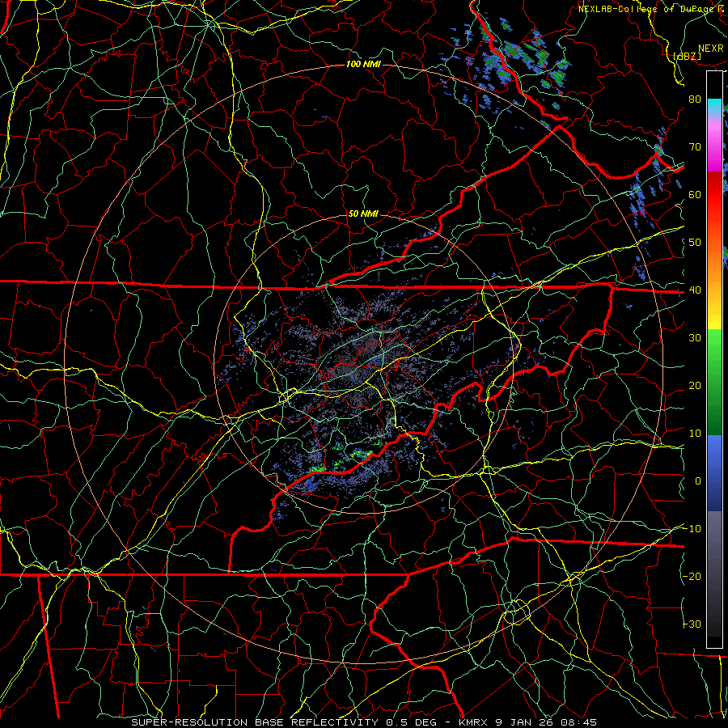Click the -20 value on the dBZ scale
The image size is (728, 728).
coord(692,577)
